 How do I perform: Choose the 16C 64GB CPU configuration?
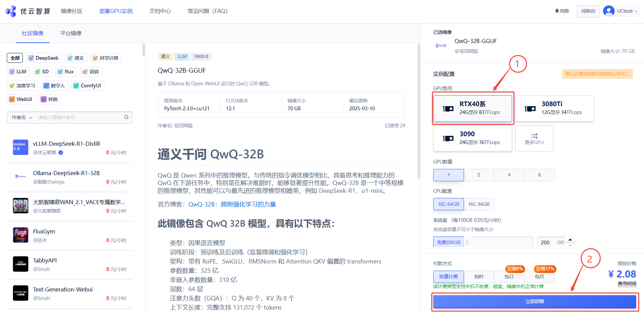(x=448, y=204)
